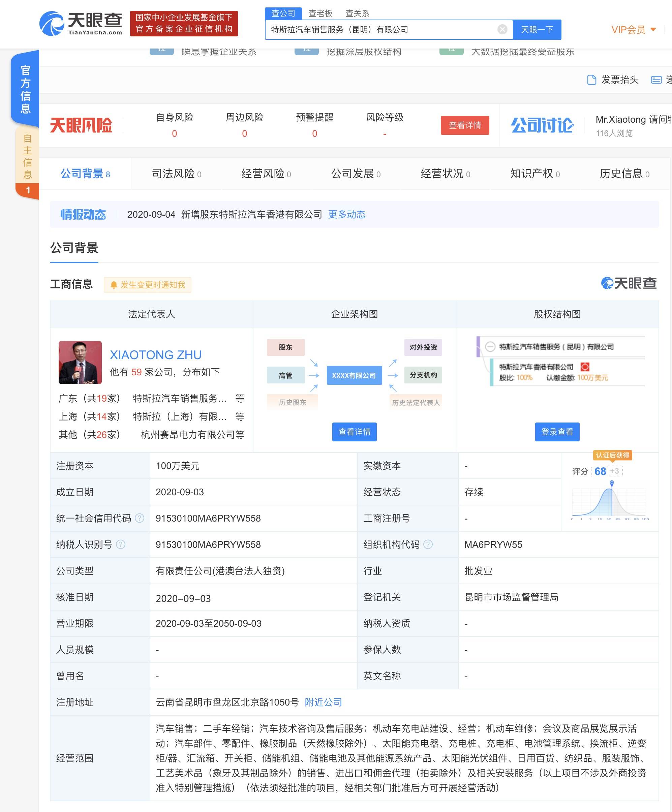This screenshot has height=812, width=672.
Task: Click legal representative photo thumbnail
Action: pyautogui.click(x=80, y=362)
